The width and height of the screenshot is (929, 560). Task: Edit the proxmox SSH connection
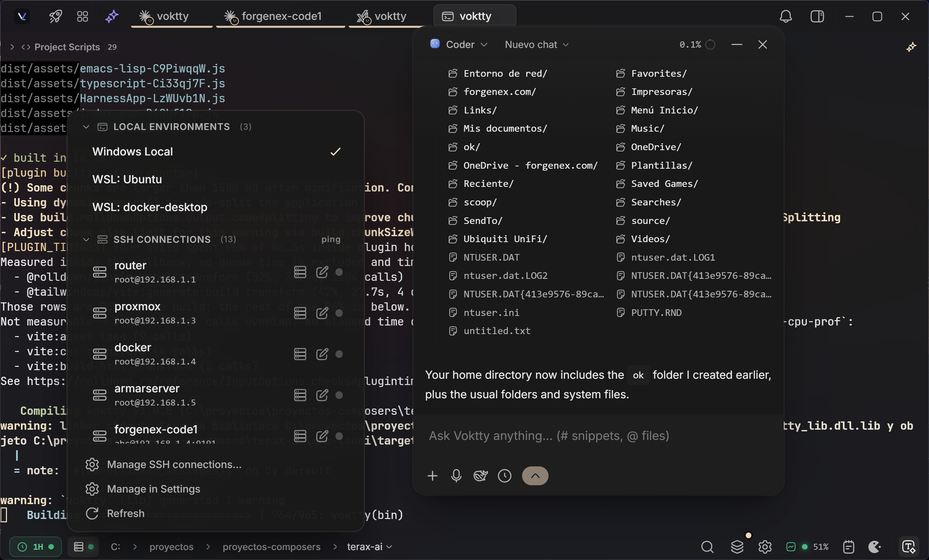click(322, 313)
